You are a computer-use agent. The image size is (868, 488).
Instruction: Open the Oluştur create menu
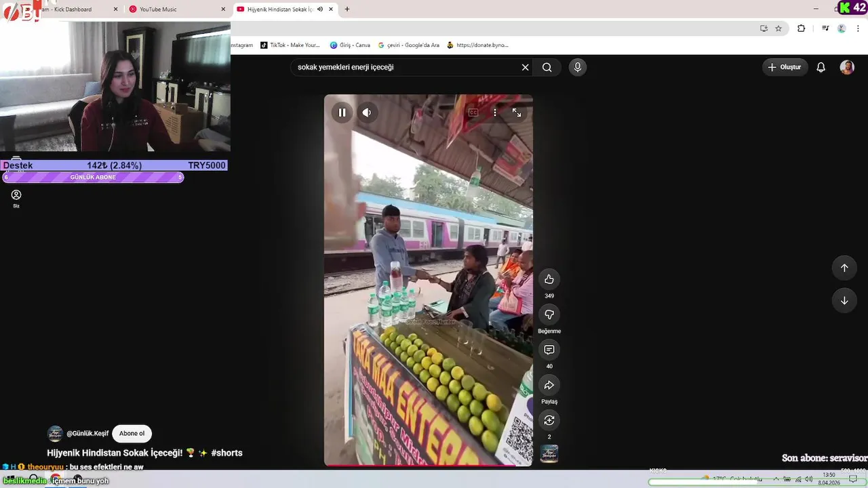tap(785, 67)
